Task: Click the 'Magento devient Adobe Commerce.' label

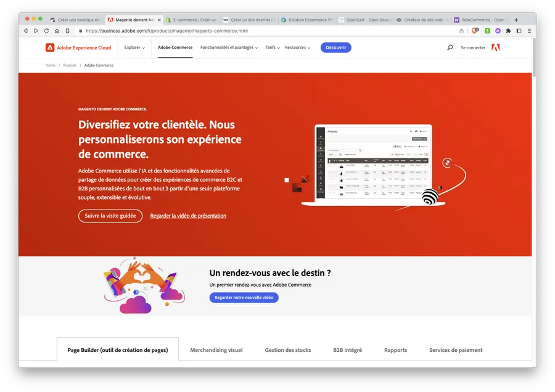Action: point(113,109)
